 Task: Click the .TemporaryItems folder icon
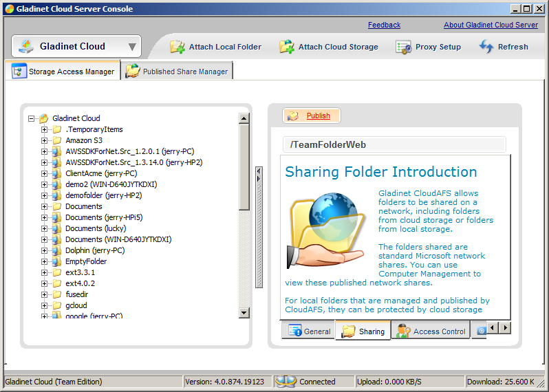57,129
